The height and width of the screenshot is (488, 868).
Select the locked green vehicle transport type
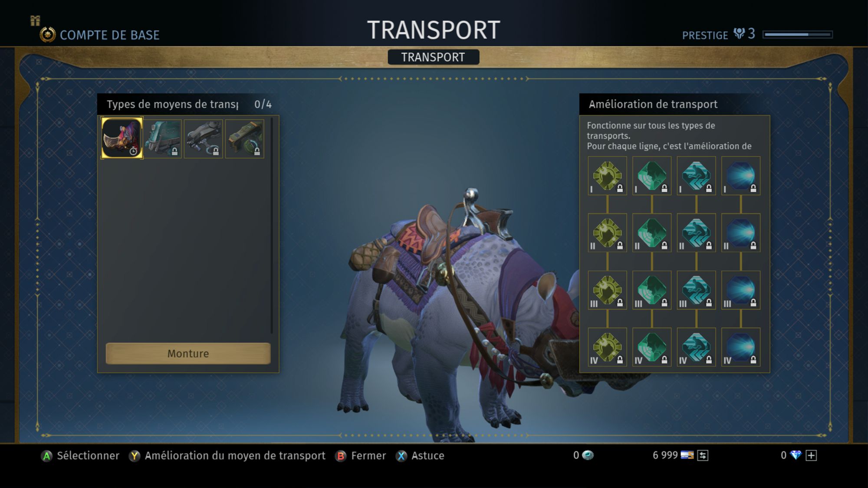tap(244, 139)
